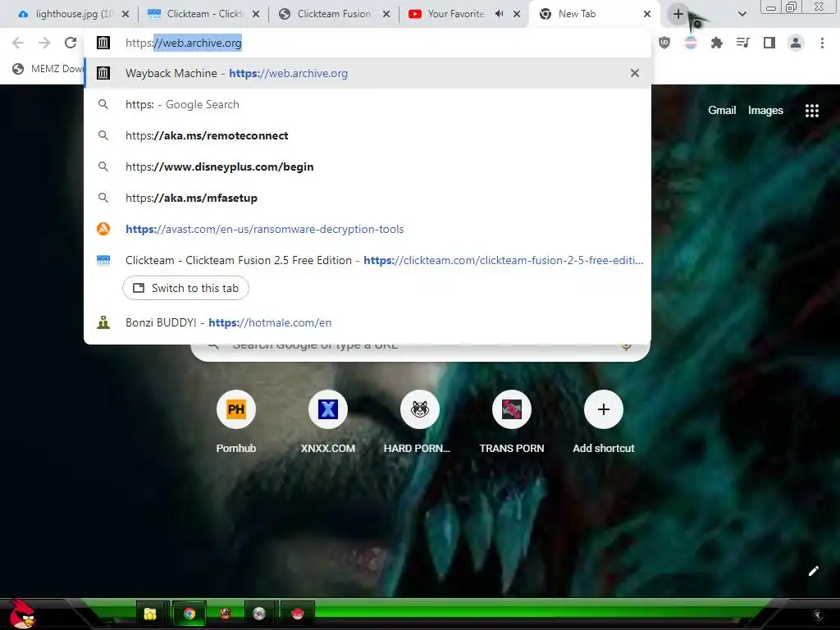840x630 pixels.
Task: Open the Images link
Action: pyautogui.click(x=765, y=111)
